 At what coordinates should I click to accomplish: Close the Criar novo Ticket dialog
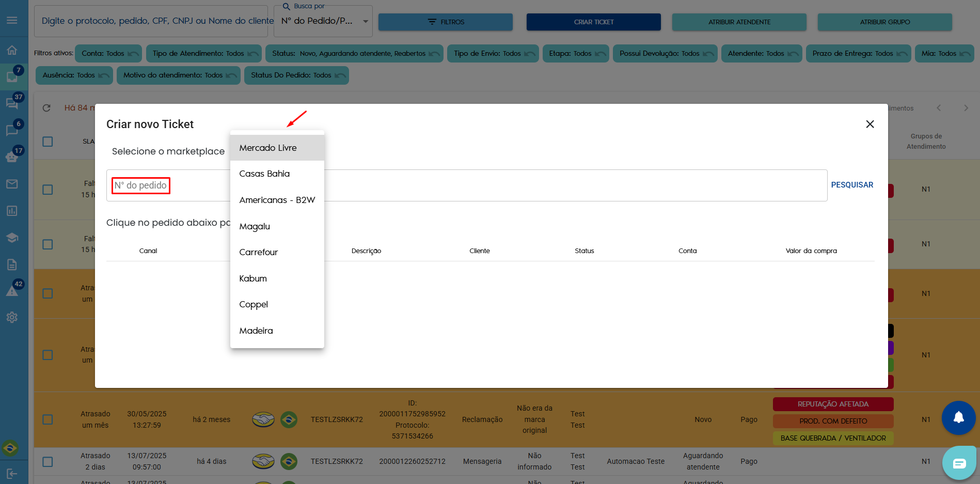pos(870,124)
